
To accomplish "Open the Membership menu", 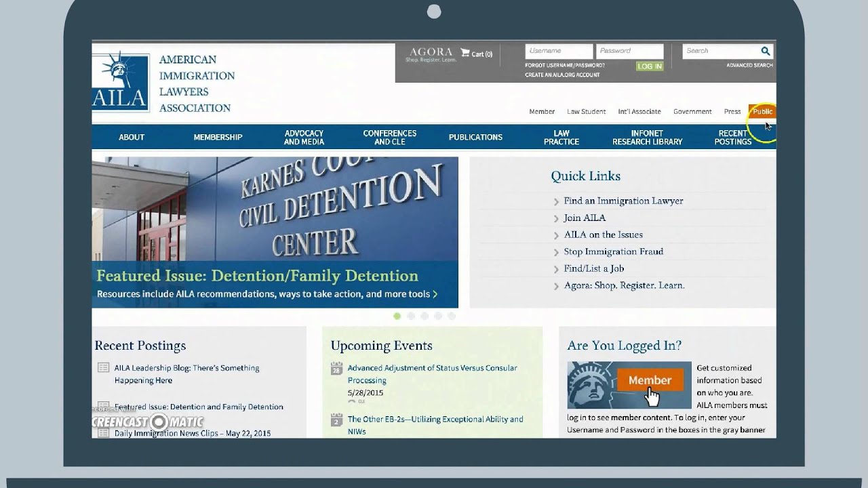I will (x=218, y=137).
